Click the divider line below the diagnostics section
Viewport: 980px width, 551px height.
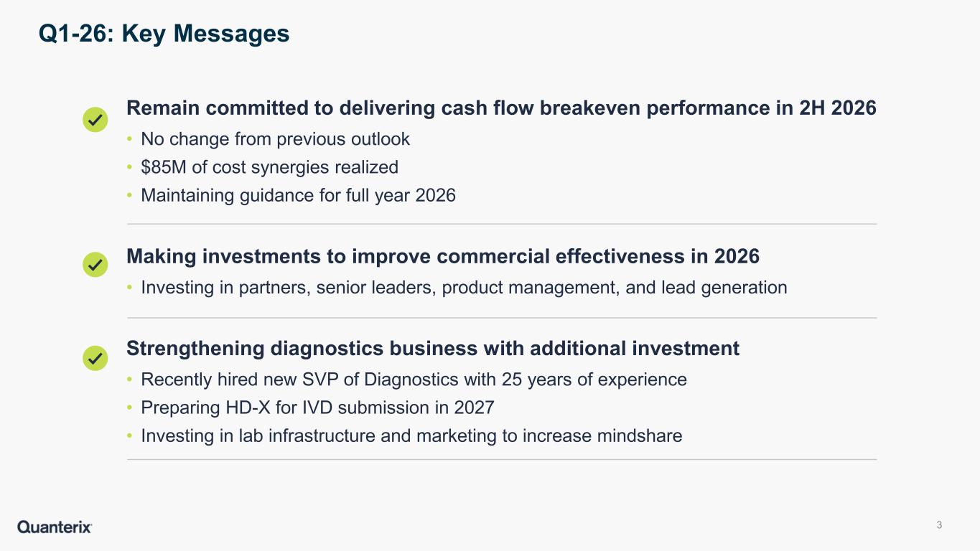[x=502, y=459]
